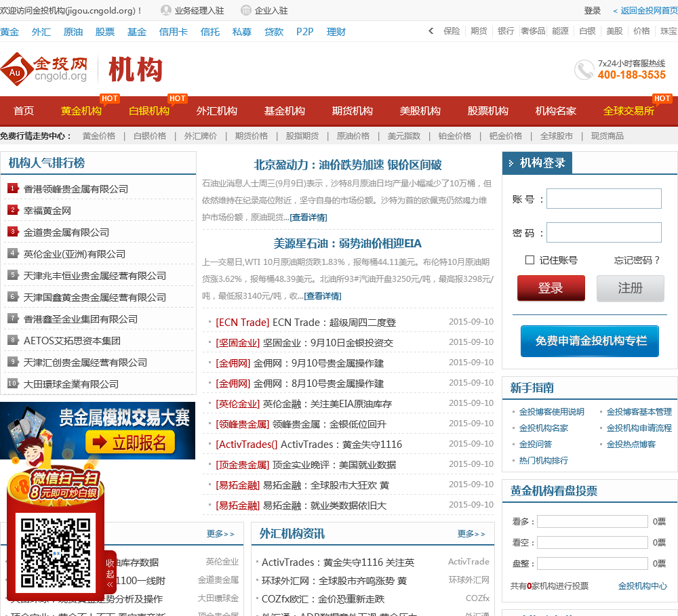Click the 看多 vote bar
The width and height of the screenshot is (678, 616).
(593, 521)
